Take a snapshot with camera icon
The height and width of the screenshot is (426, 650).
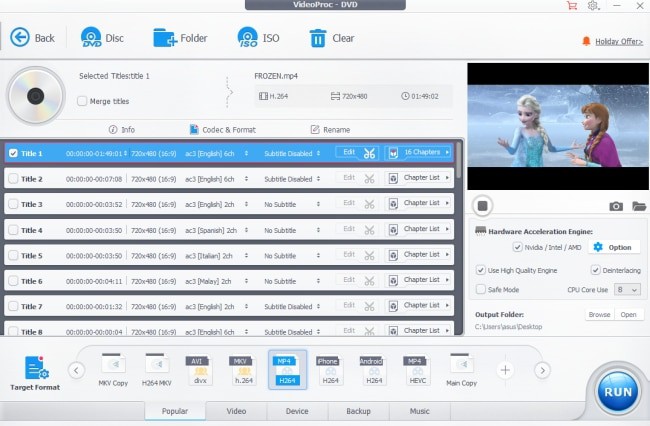coord(616,206)
